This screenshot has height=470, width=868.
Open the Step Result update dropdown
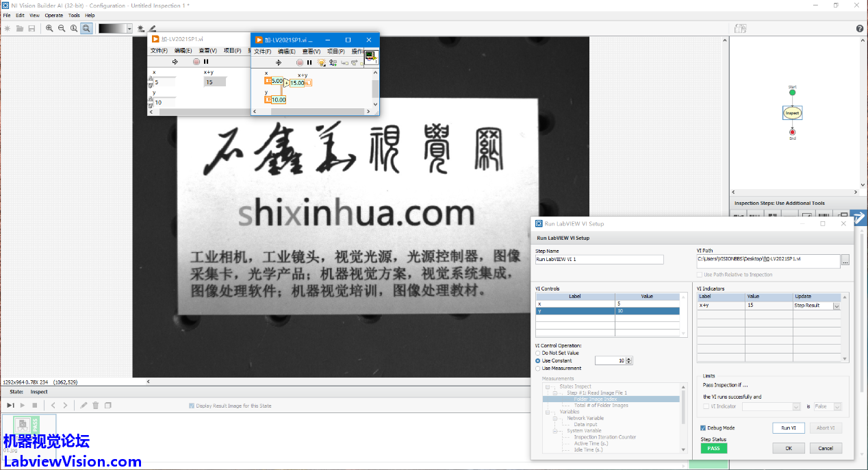[x=836, y=306]
